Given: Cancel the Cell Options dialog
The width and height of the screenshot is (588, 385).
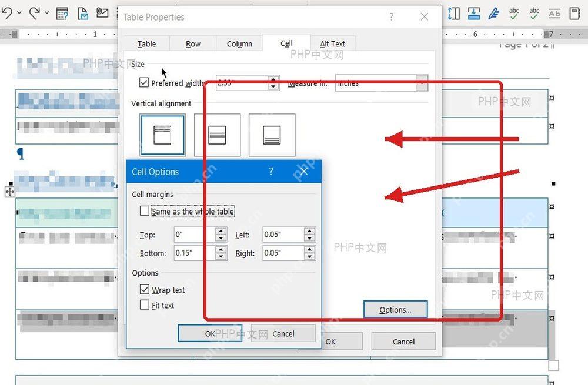Looking at the screenshot, I should 283,333.
